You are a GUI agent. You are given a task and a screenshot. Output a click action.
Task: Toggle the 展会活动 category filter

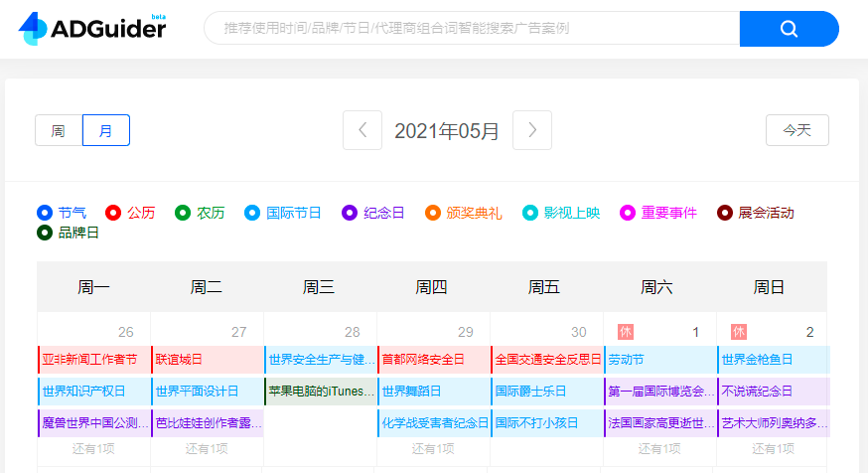coord(756,213)
